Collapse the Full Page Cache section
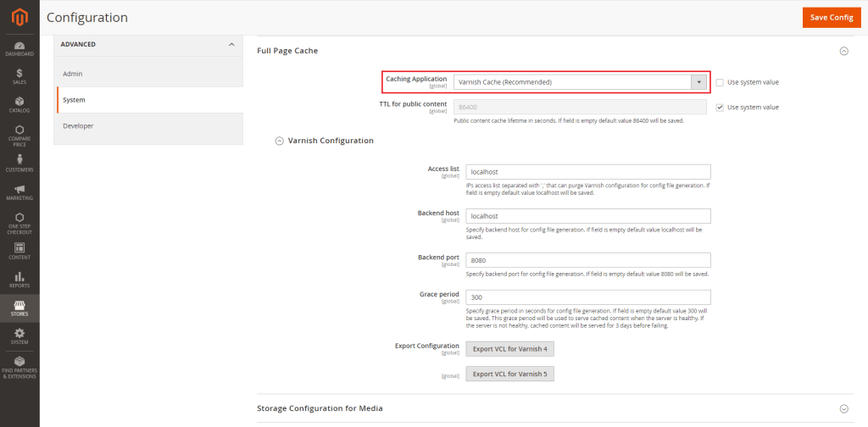The image size is (868, 427). 843,51
